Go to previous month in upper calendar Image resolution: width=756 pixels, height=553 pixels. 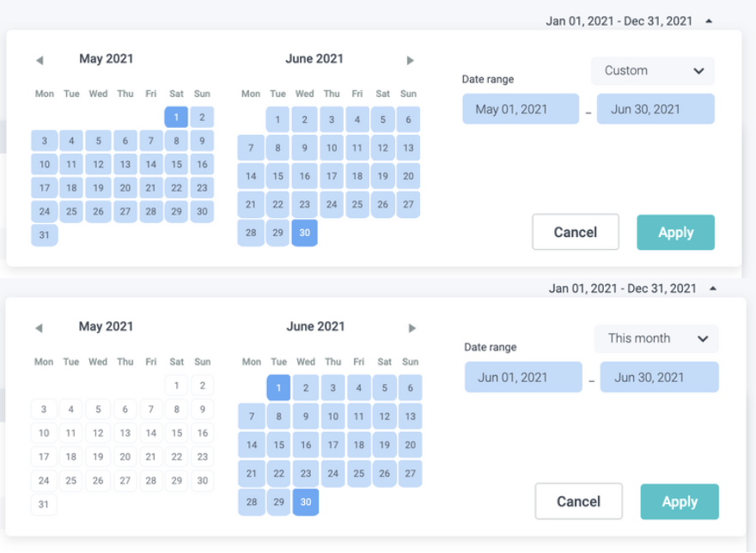pos(40,60)
